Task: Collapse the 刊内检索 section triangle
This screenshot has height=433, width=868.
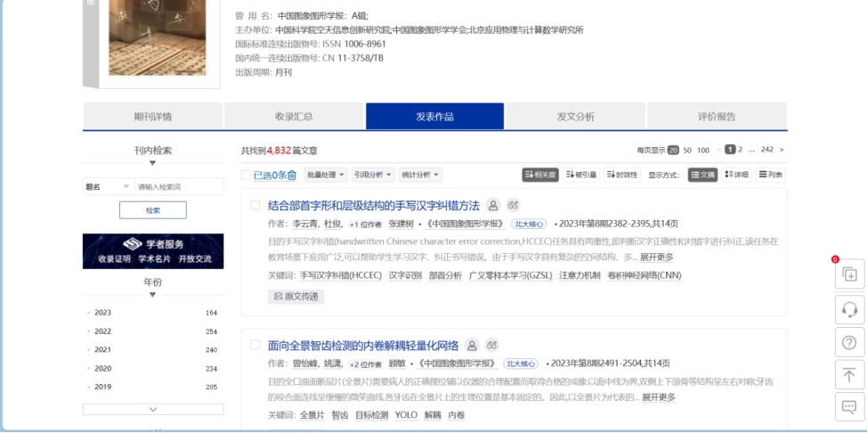Action: point(153,163)
